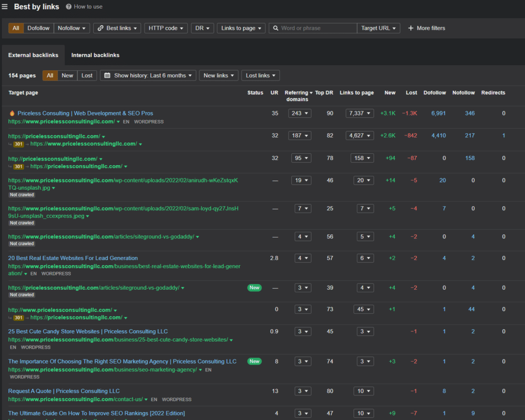Click the 6,991 dofollow count link
This screenshot has height=420, width=525.
[x=438, y=113]
